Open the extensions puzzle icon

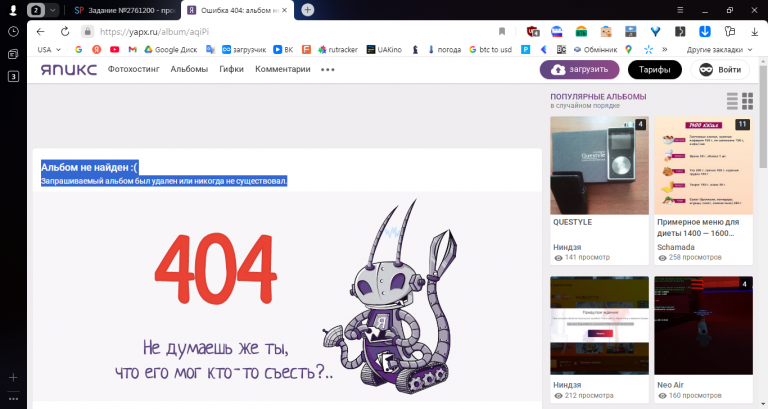730,32
